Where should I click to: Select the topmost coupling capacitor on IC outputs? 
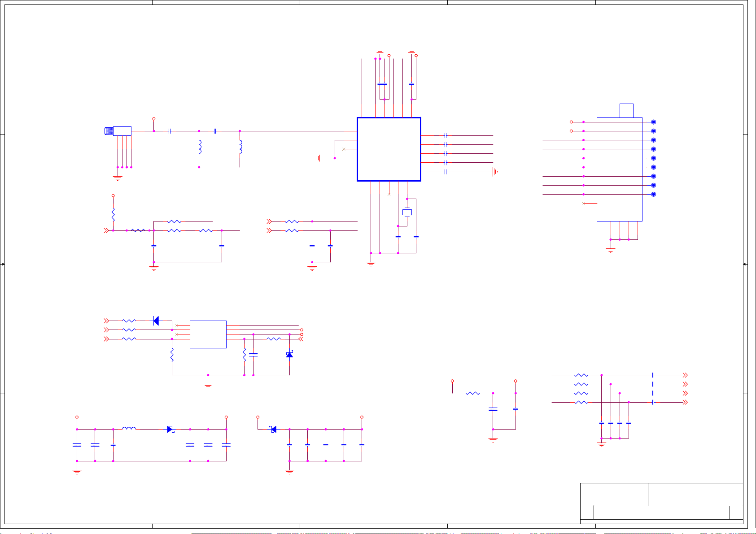click(x=446, y=135)
